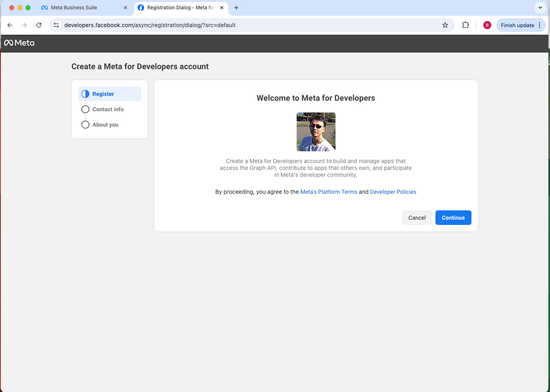This screenshot has width=550, height=392.
Task: Open a new browser tab
Action: click(x=236, y=8)
